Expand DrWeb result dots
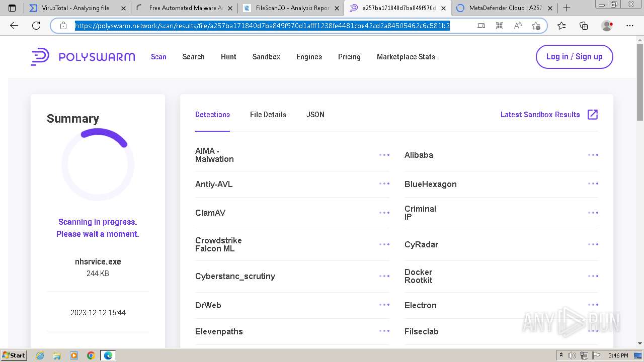Image resolution: width=644 pixels, height=362 pixels. coord(384,305)
